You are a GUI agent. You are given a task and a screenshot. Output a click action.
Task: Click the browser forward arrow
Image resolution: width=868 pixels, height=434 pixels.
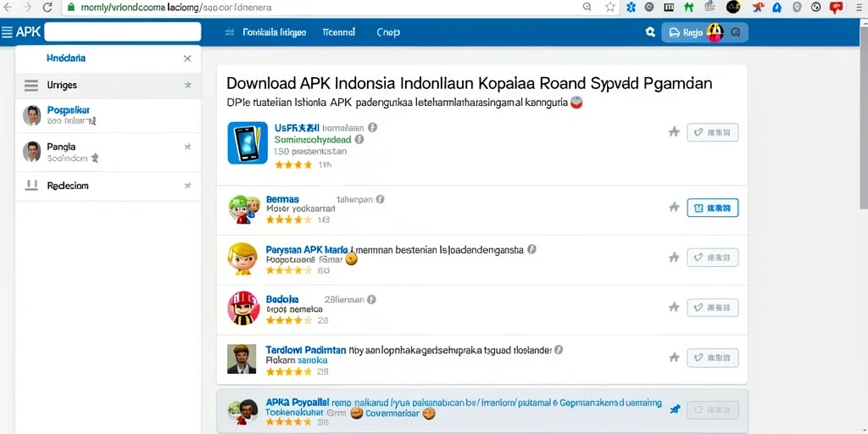click(27, 7)
